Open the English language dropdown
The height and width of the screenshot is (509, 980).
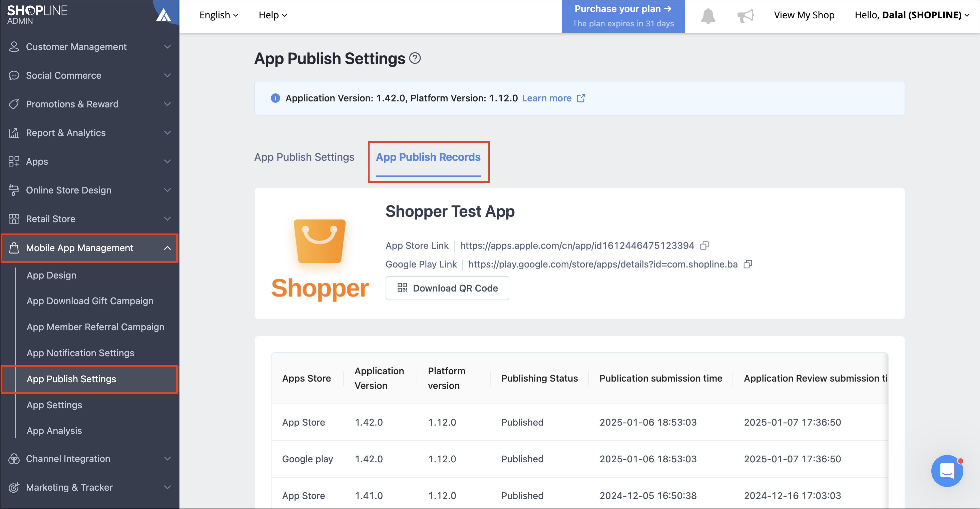point(219,15)
